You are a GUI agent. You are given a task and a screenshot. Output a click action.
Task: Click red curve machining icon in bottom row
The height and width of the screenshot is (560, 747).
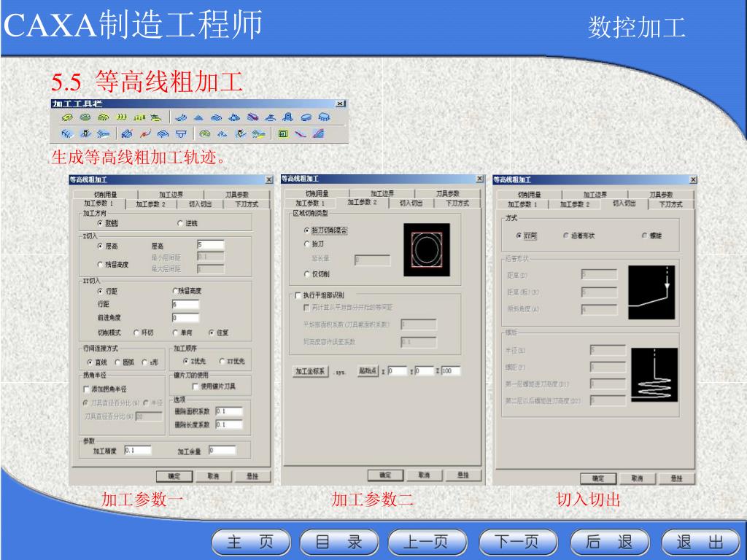pos(145,134)
